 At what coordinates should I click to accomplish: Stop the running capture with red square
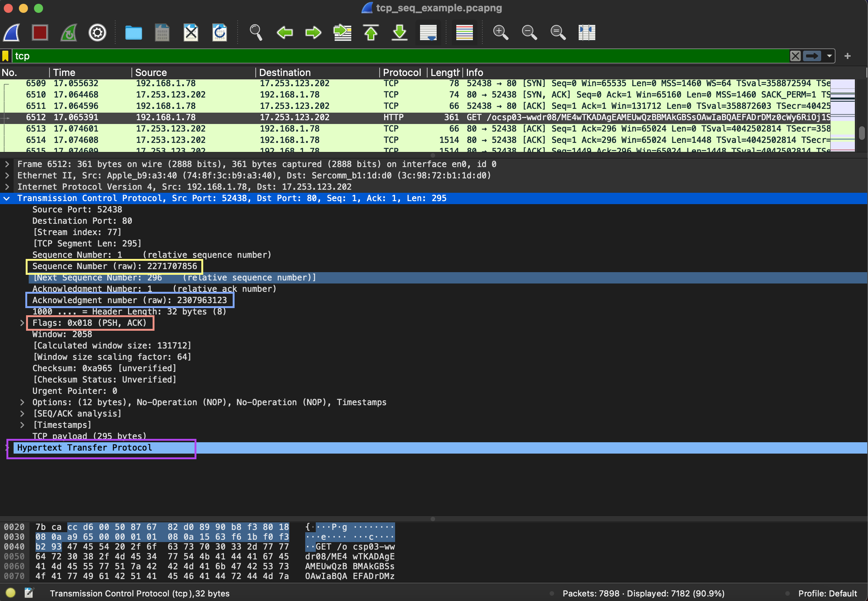[x=40, y=33]
